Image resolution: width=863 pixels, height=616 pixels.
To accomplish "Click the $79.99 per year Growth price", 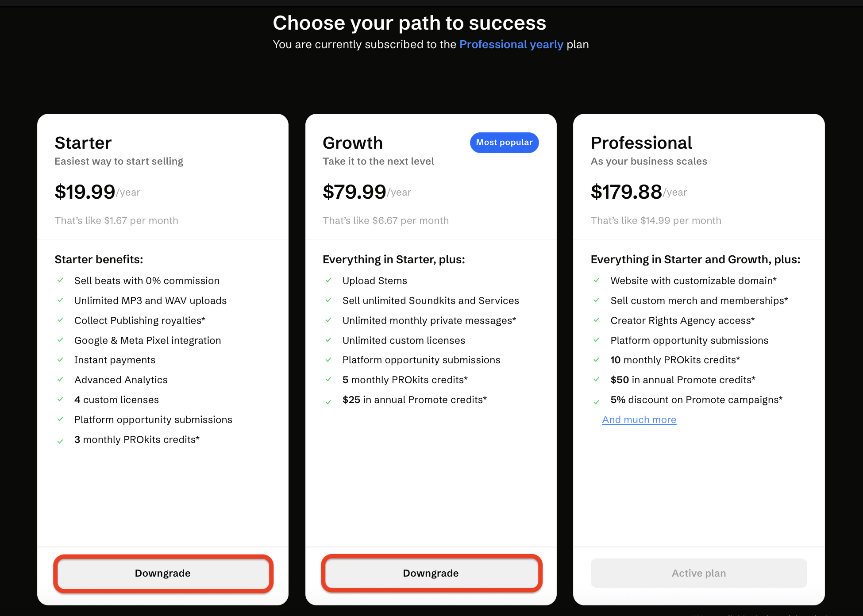I will [354, 192].
